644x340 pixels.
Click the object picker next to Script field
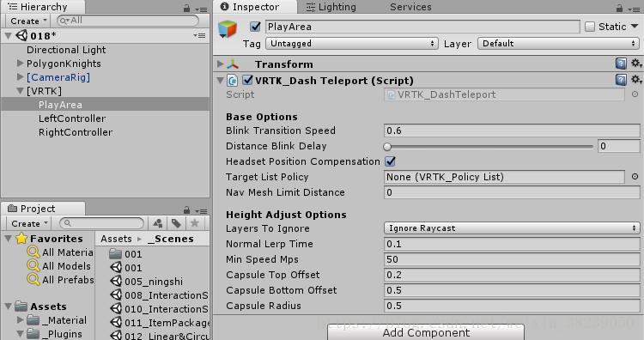(635, 94)
